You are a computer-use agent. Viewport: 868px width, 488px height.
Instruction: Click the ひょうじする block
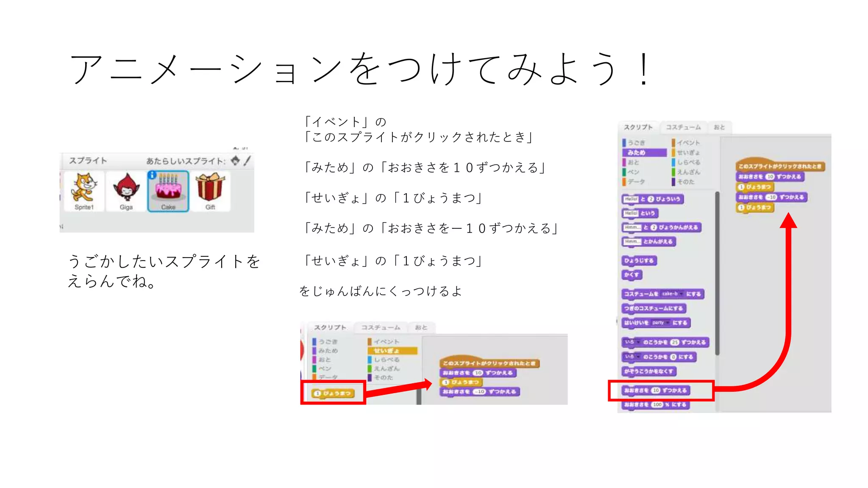[639, 261]
